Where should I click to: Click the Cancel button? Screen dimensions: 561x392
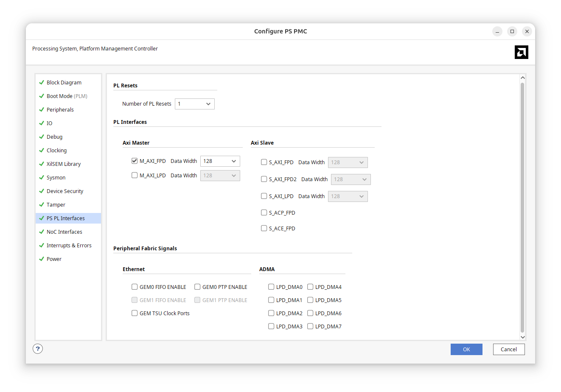(508, 349)
